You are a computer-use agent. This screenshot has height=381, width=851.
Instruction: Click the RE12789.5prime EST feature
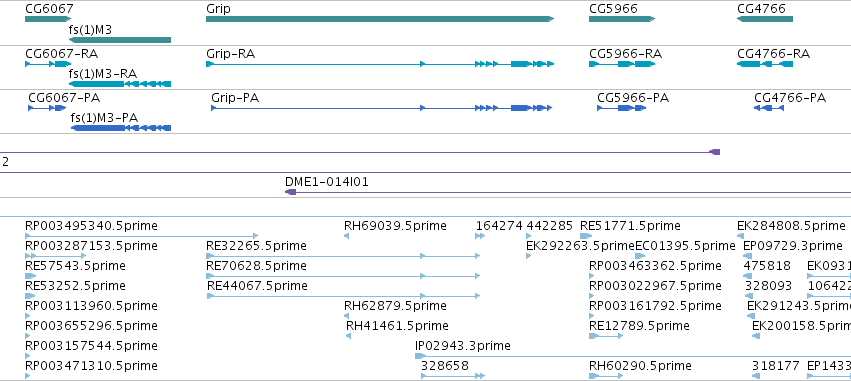(x=606, y=336)
